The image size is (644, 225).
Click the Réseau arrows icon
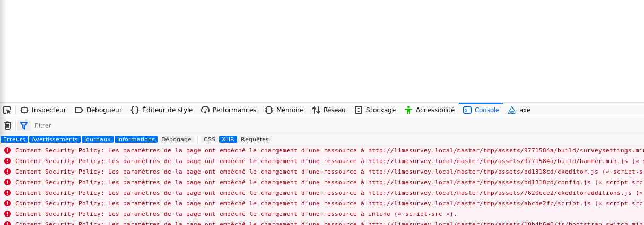click(x=316, y=110)
